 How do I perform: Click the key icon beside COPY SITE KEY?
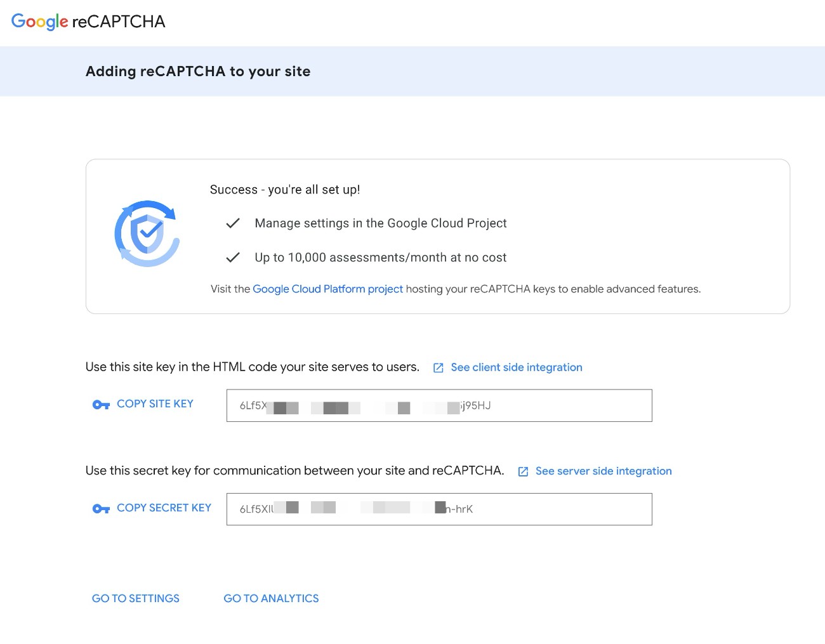click(x=101, y=404)
